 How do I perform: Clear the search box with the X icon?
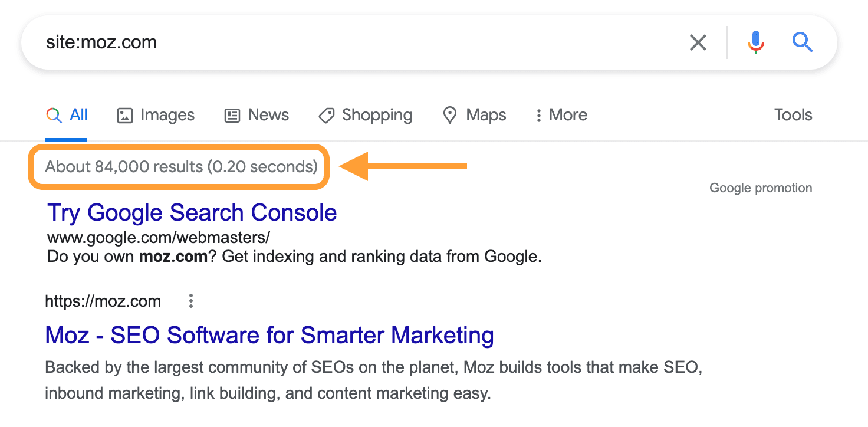point(698,42)
